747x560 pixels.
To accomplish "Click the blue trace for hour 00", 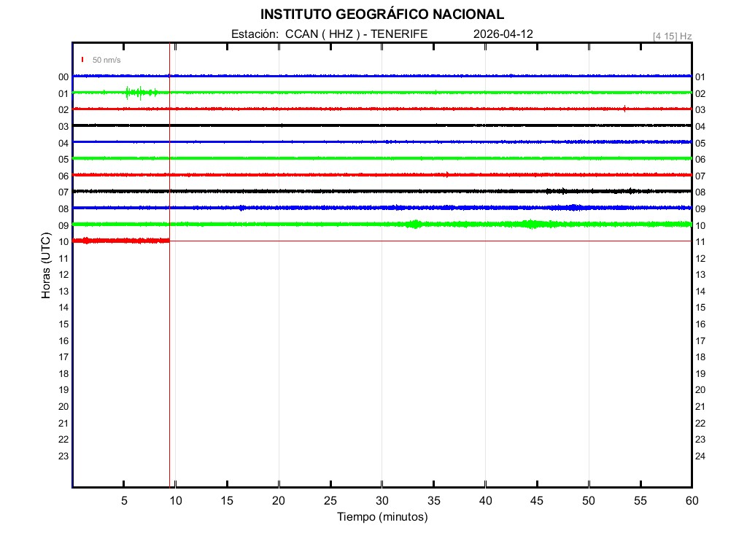I will 382,76.
